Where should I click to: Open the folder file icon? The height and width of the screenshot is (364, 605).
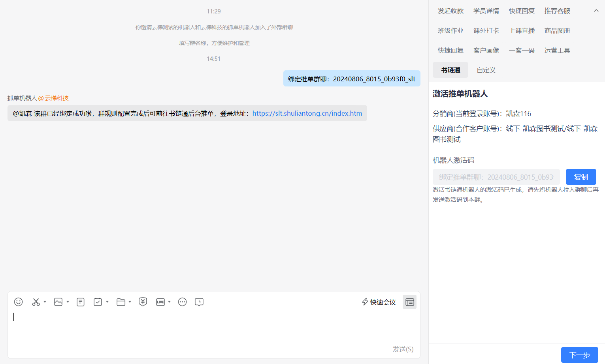point(121,302)
